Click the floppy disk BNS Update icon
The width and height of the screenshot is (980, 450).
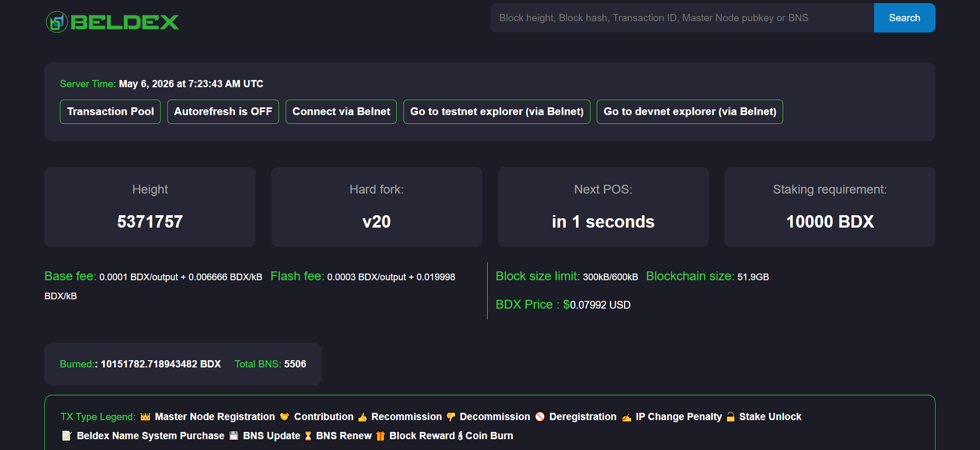pyautogui.click(x=234, y=436)
